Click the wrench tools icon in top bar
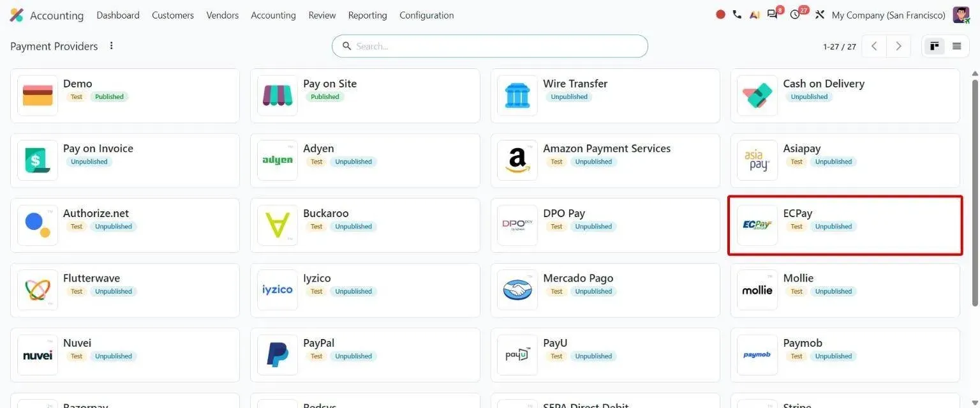 coord(820,15)
